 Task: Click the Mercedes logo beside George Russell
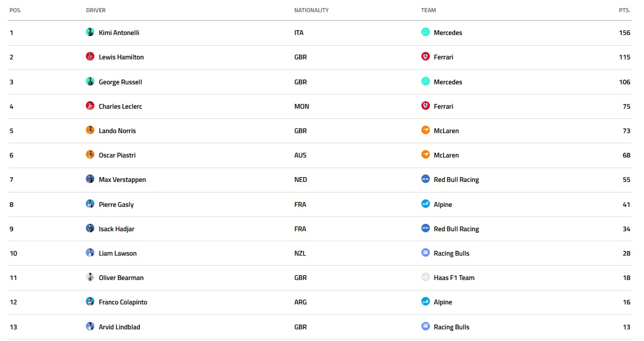click(x=425, y=82)
